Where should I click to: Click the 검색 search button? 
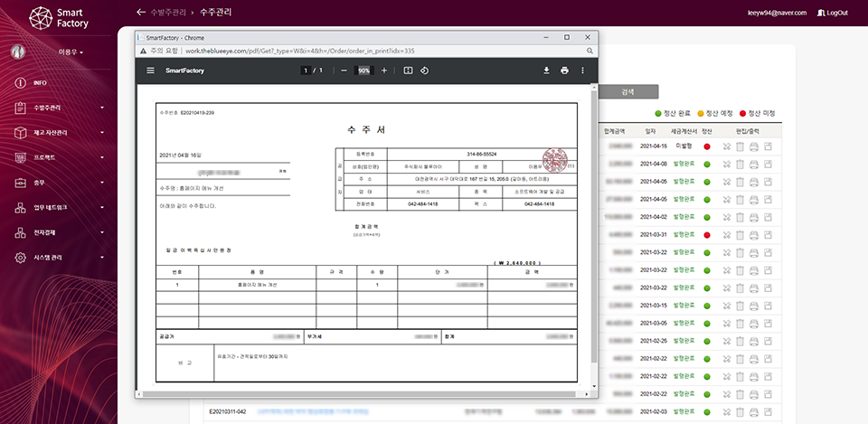coord(627,91)
